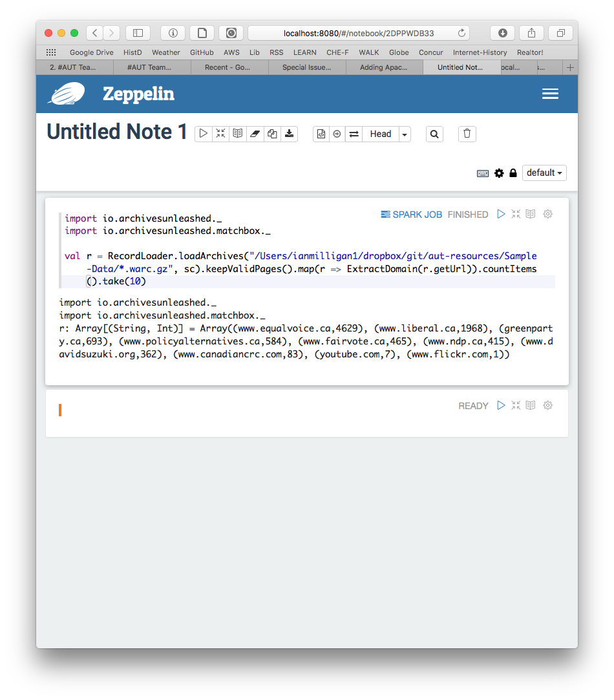The height and width of the screenshot is (700, 614).
Task: Open the Head revision dropdown
Action: tap(404, 134)
